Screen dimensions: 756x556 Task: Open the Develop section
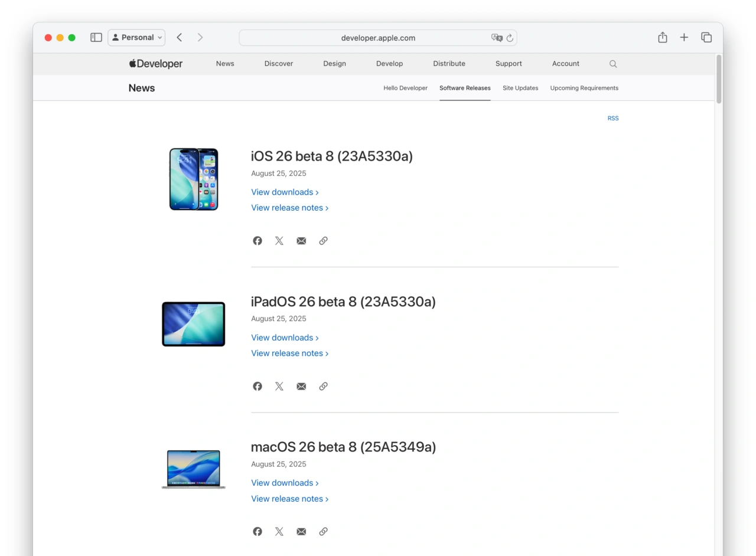click(389, 63)
